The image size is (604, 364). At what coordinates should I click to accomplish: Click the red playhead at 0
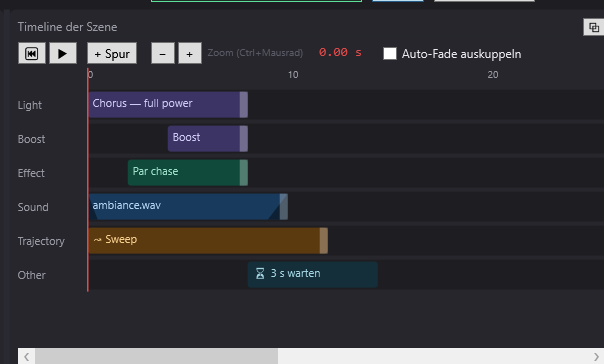tap(88, 181)
